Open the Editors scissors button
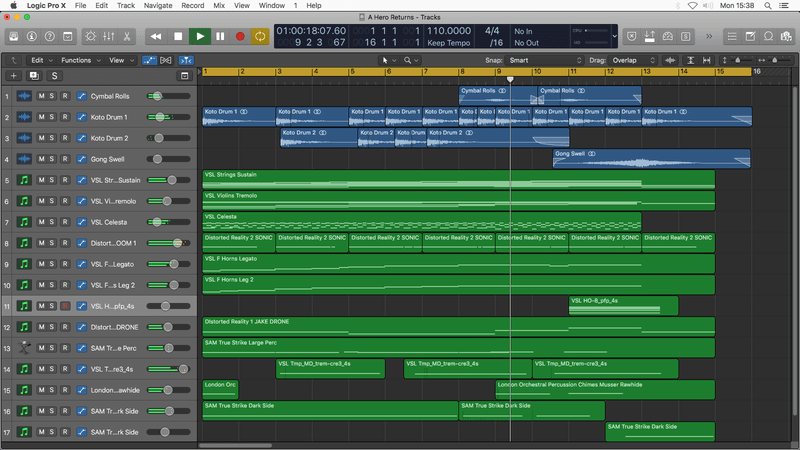This screenshot has height=450, width=800. pos(127,36)
